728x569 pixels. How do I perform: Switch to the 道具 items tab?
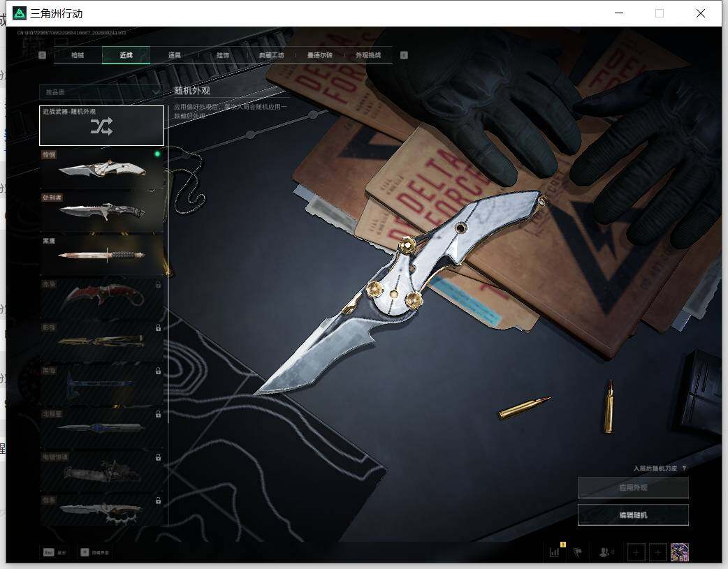click(x=175, y=55)
